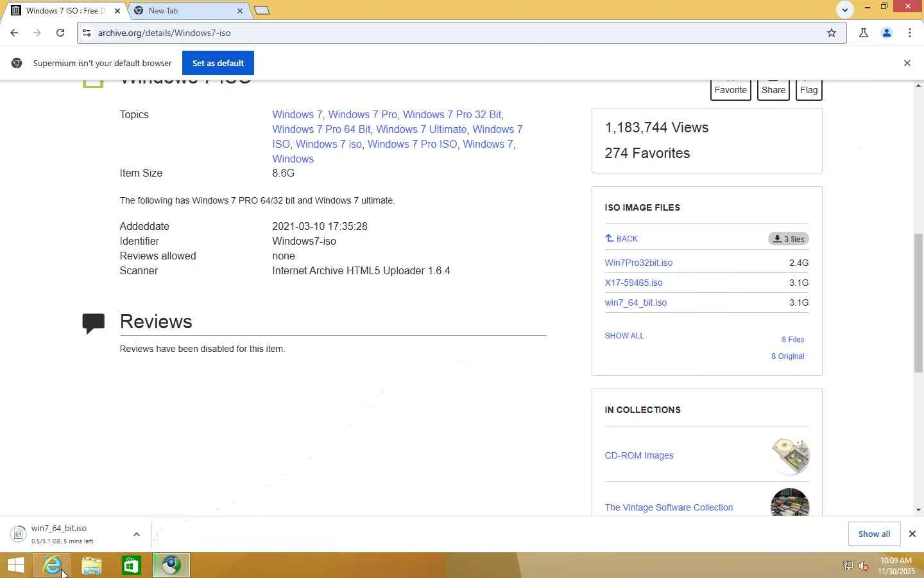The height and width of the screenshot is (578, 924).
Task: Click the CD-ROM Images thumbnail
Action: point(790,455)
